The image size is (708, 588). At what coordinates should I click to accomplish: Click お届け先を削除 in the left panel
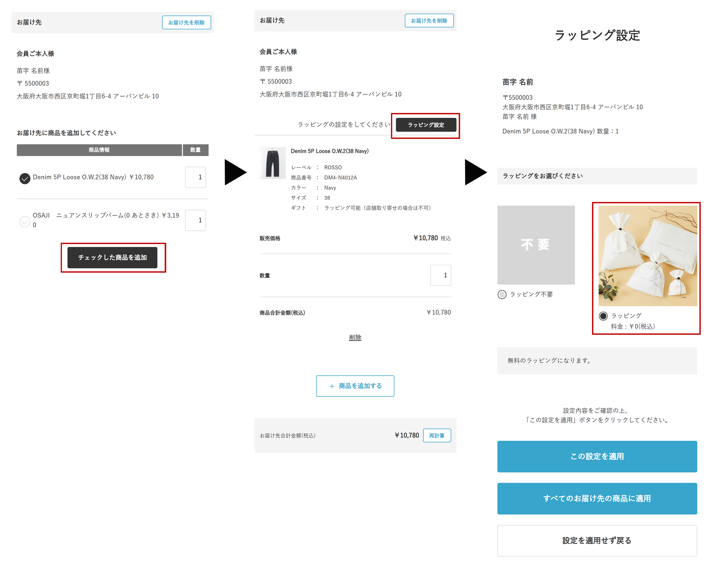186,22
